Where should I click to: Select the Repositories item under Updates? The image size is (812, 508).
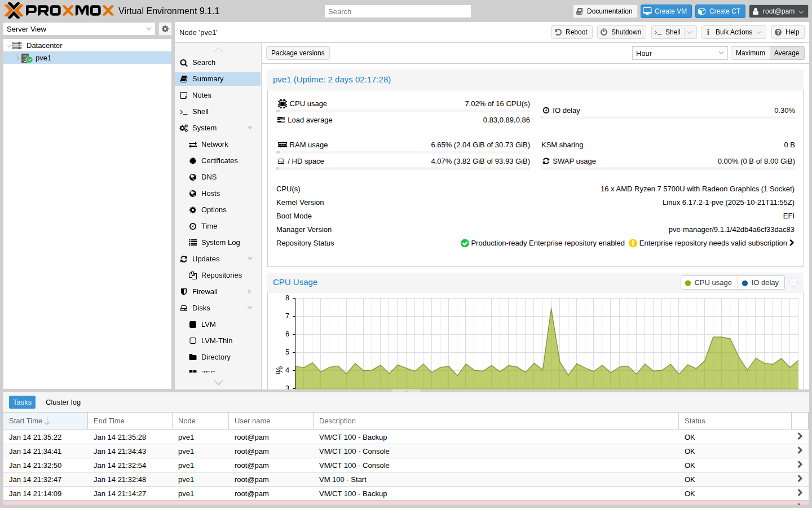[x=220, y=275]
